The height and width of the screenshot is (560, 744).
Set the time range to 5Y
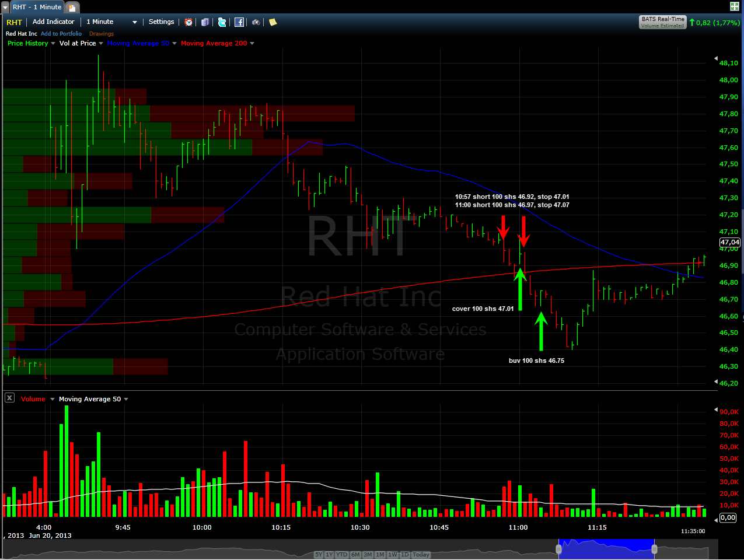click(319, 555)
